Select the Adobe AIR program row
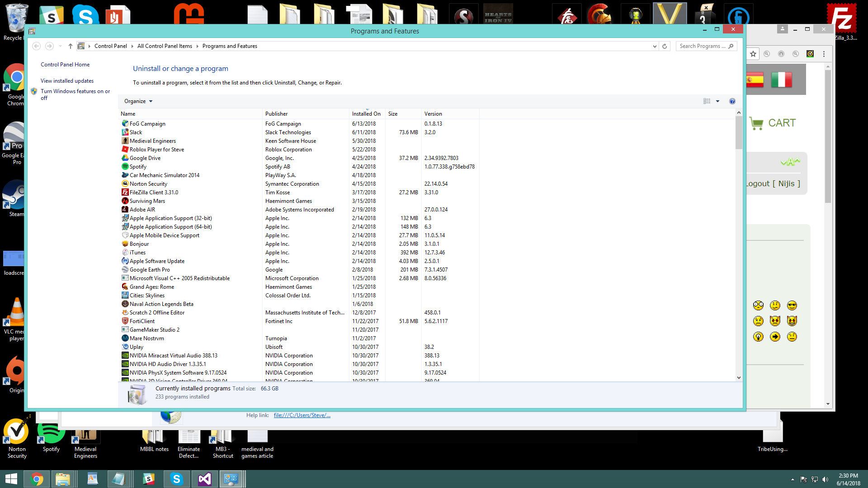The width and height of the screenshot is (868, 488). click(299, 210)
